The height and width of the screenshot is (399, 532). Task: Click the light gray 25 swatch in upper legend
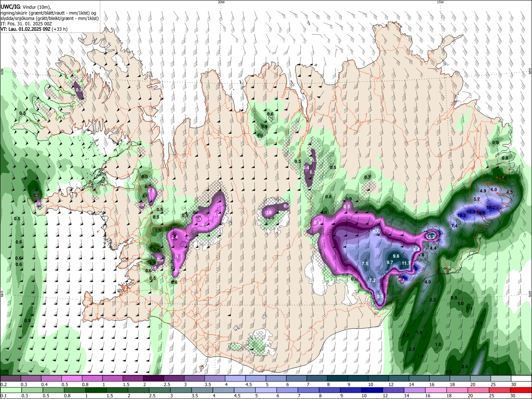point(501,379)
